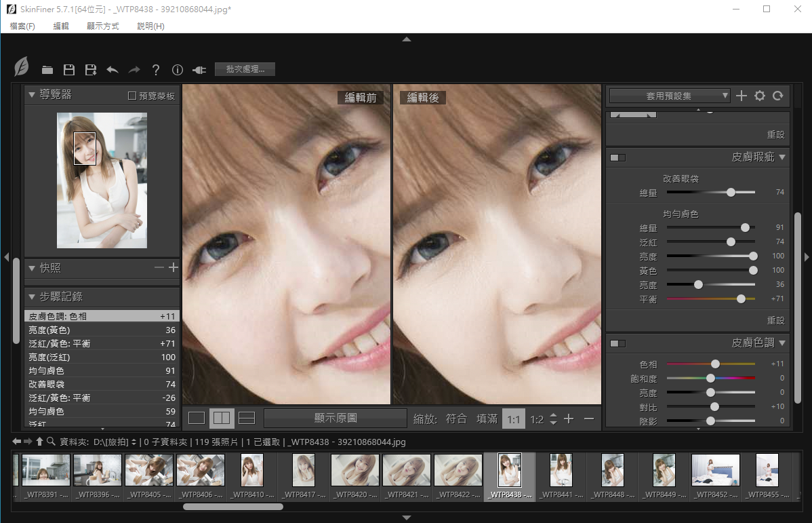This screenshot has height=523, width=812.
Task: Open help with the question mark icon
Action: tap(156, 70)
